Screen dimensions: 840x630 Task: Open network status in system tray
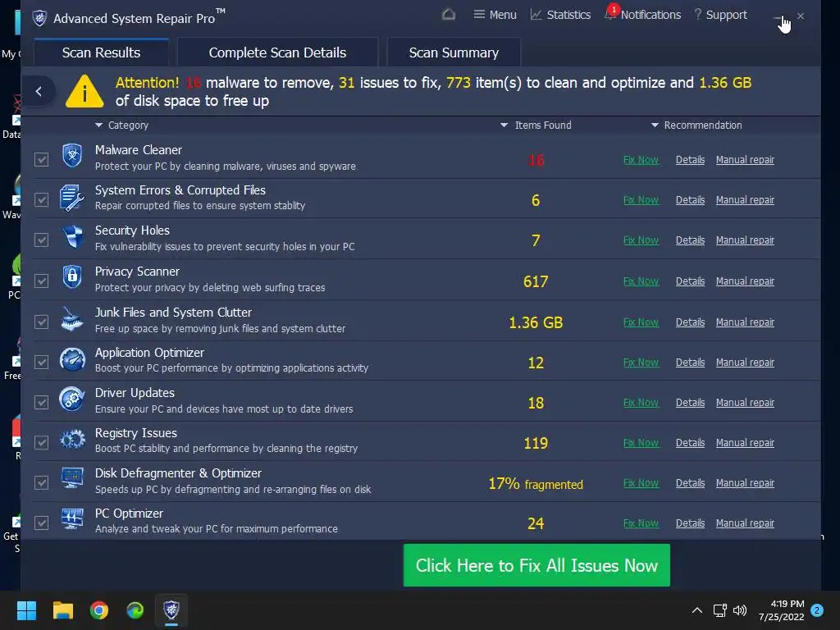pos(719,610)
